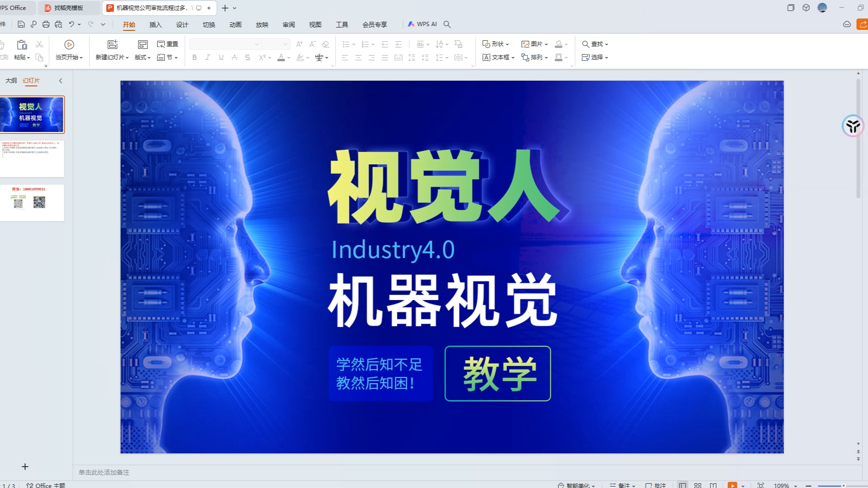Screen dimensions: 868x488
Task: Click the Save icon in quick access toolbar
Action: pos(21,24)
